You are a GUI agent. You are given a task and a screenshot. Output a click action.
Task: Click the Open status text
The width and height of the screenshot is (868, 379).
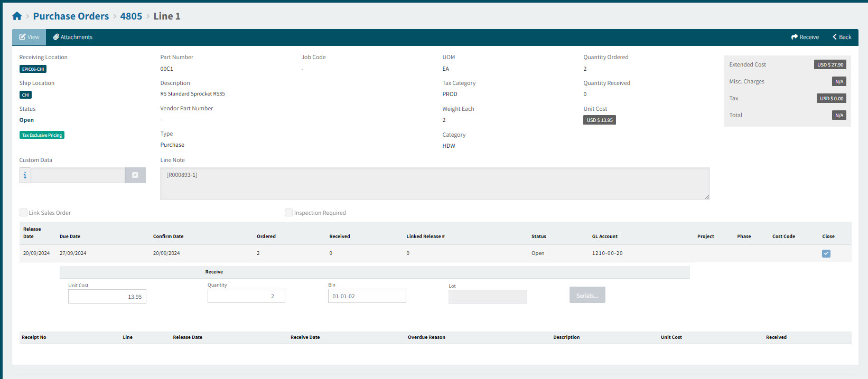(26, 120)
